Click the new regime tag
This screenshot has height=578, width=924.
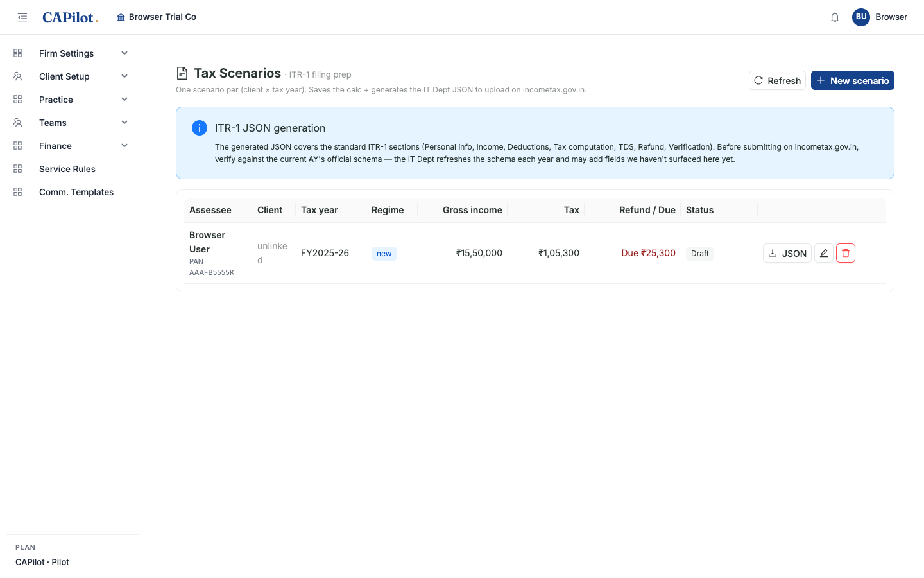coord(384,254)
